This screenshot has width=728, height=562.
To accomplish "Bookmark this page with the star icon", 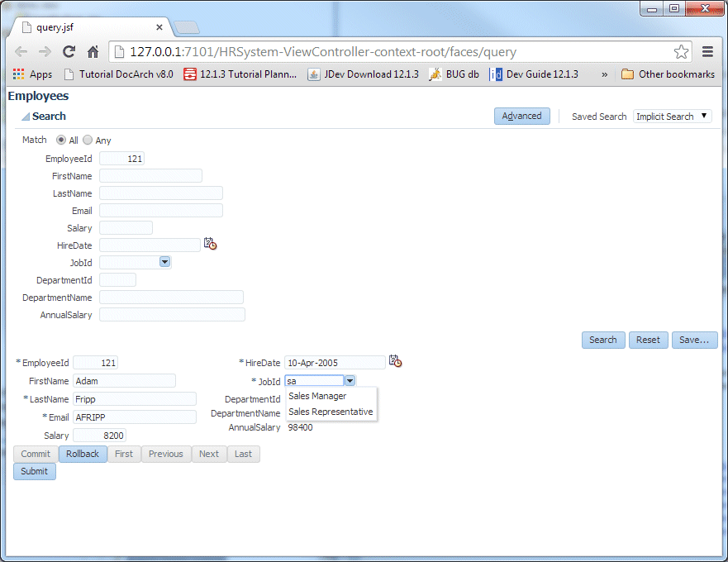I will (681, 51).
